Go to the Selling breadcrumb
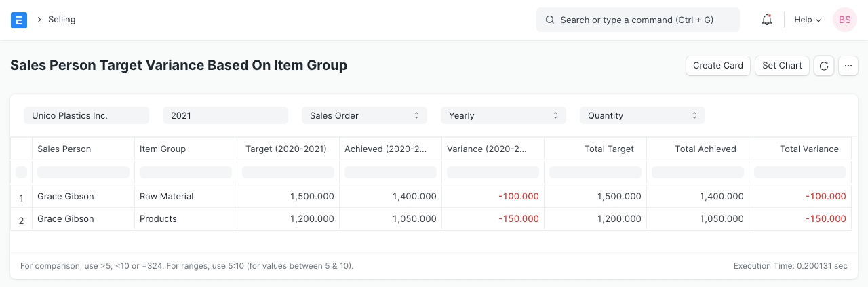Screen dimensions: 868x287 [62, 20]
